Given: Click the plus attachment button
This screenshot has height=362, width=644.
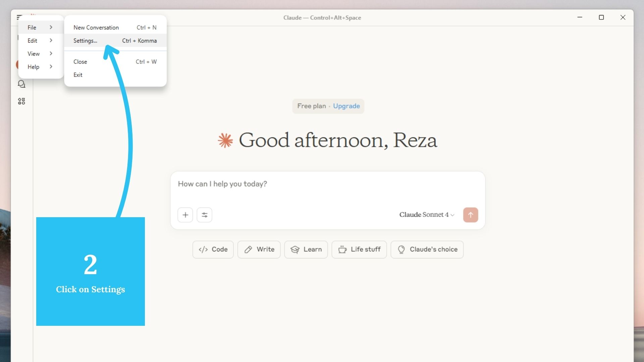Looking at the screenshot, I should click(x=185, y=215).
